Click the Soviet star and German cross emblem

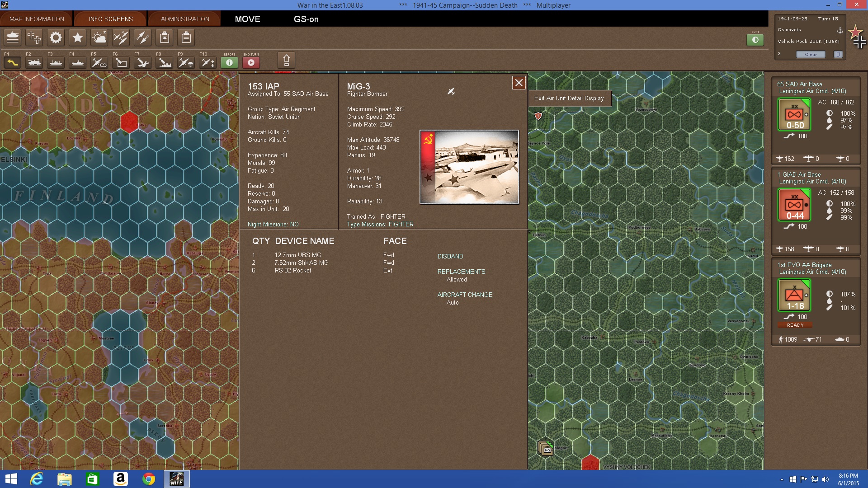click(x=857, y=37)
